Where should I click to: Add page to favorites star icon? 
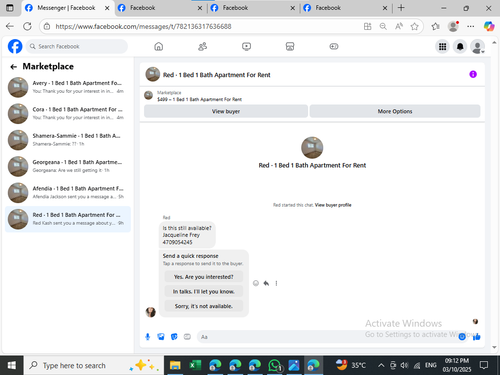[414, 26]
